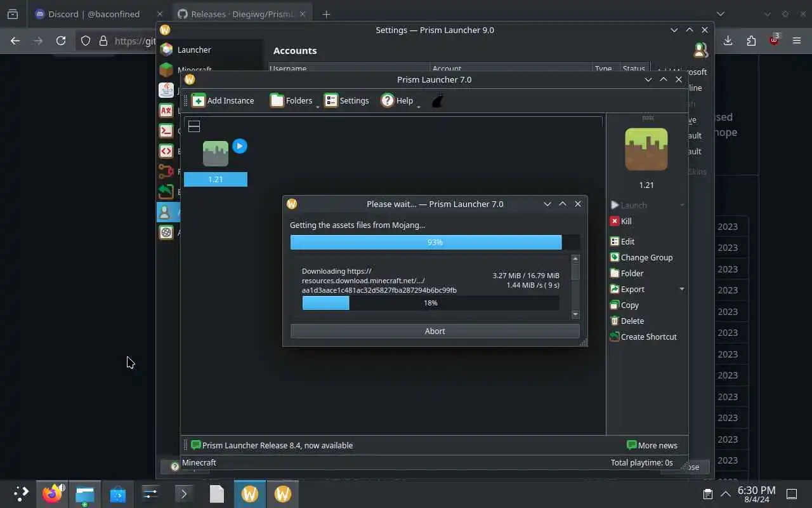Expand the Export dropdown arrow
812x508 pixels.
[x=682, y=289]
